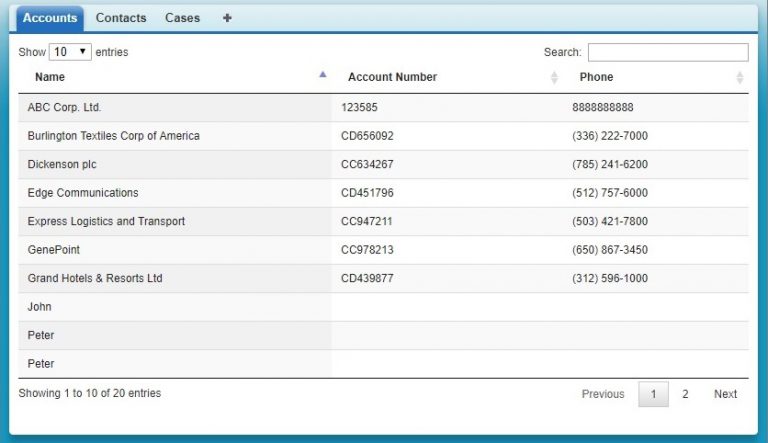Select page 1 in pagination
The image size is (768, 443).
point(653,394)
